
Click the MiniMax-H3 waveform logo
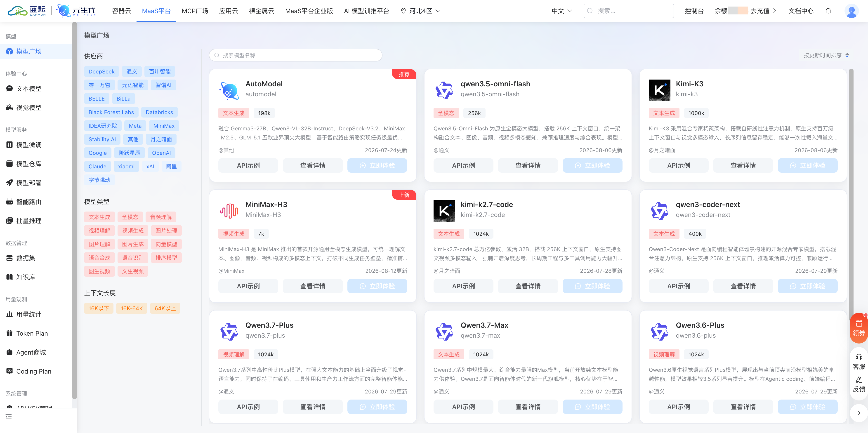point(229,211)
